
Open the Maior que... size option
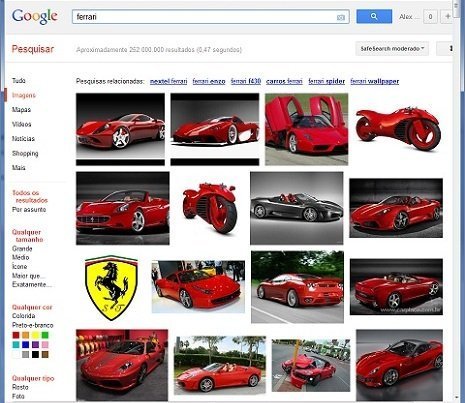coord(28,276)
